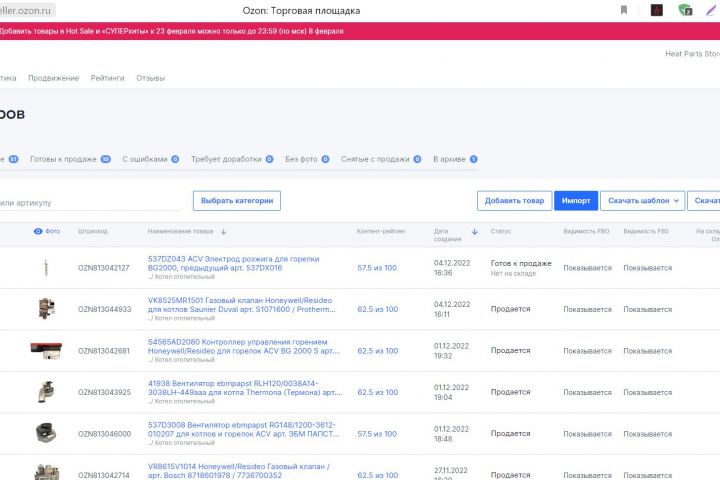The width and height of the screenshot is (720, 480).
Task: Open the Скачать шаблон dropdown
Action: [x=642, y=201]
